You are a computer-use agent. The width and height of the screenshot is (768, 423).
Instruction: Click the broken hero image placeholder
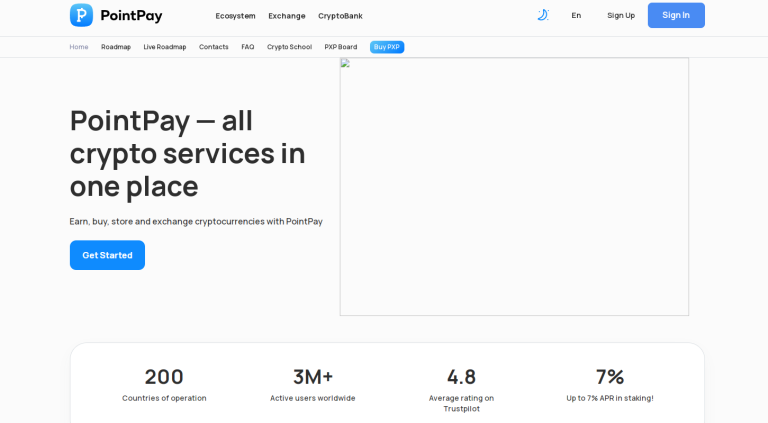(x=514, y=187)
